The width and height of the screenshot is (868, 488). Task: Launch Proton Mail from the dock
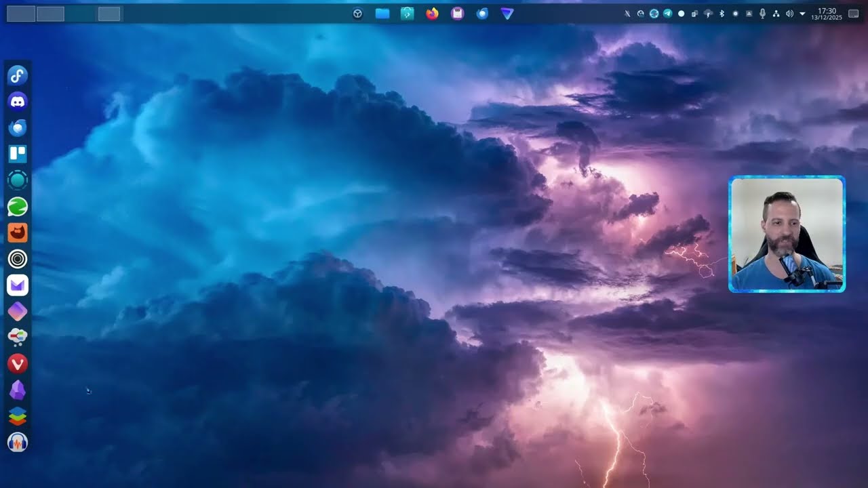click(x=18, y=285)
